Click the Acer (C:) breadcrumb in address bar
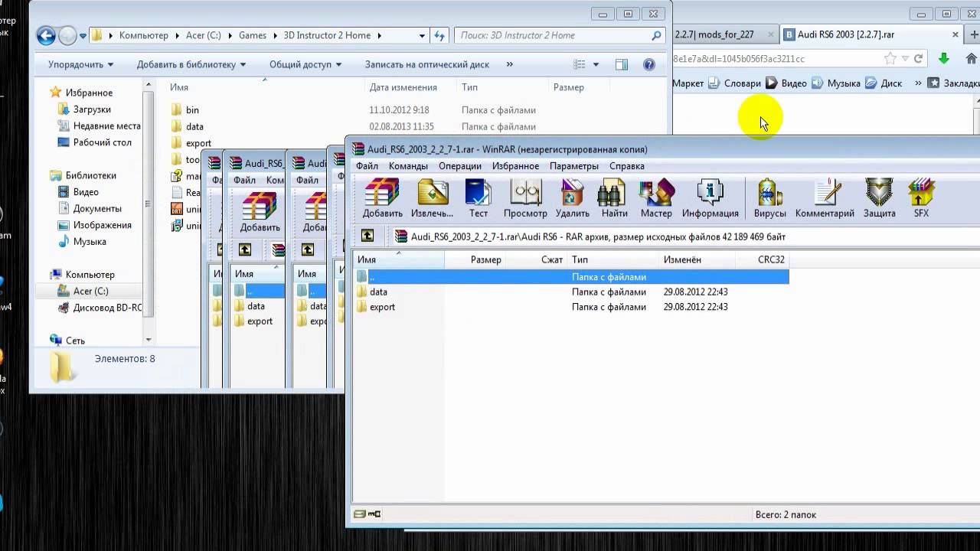Viewport: 980px width, 551px height. click(203, 35)
